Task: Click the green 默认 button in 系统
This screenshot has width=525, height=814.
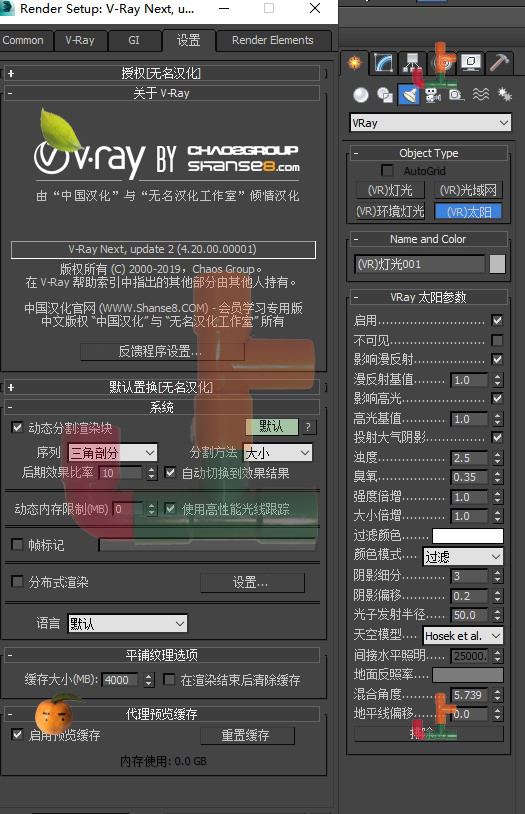Action: point(272,427)
